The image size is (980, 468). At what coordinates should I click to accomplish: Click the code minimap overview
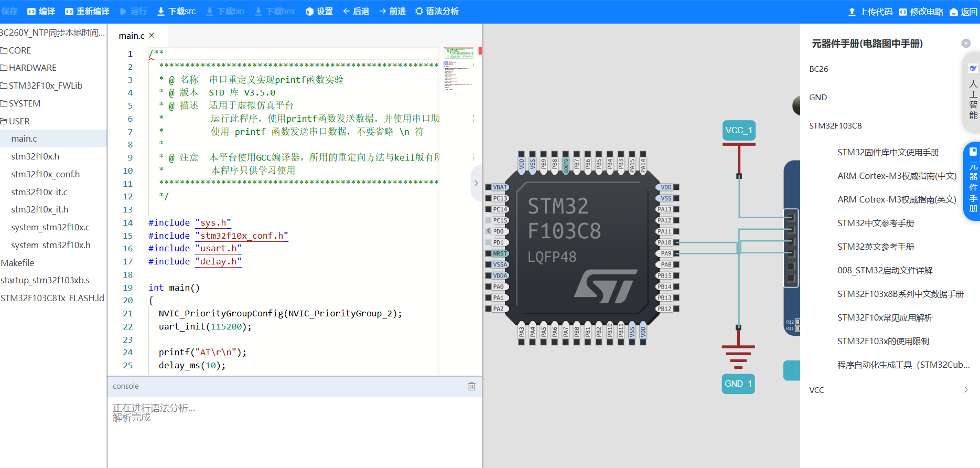[458, 71]
